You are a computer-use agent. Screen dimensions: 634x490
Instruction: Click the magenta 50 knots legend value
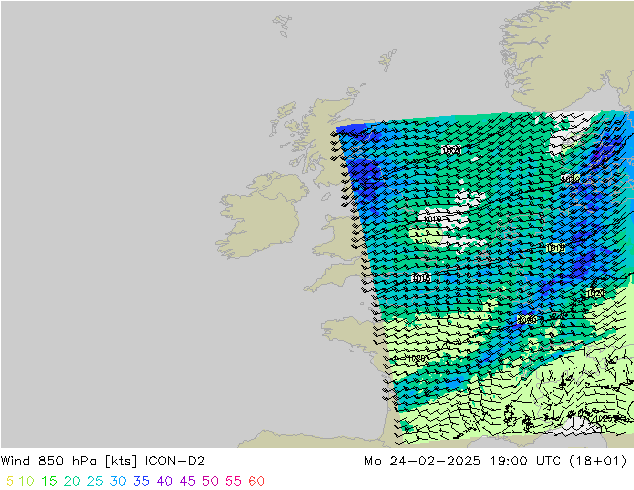[x=210, y=481]
